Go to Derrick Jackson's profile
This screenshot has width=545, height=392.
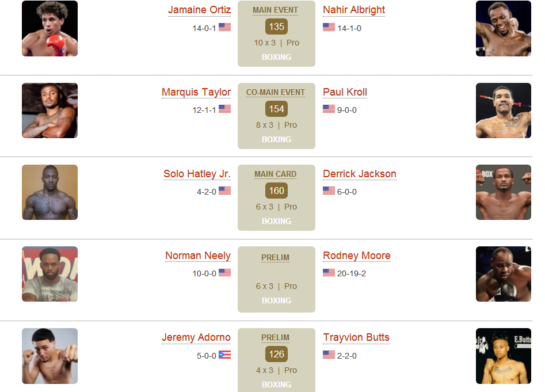(x=359, y=174)
